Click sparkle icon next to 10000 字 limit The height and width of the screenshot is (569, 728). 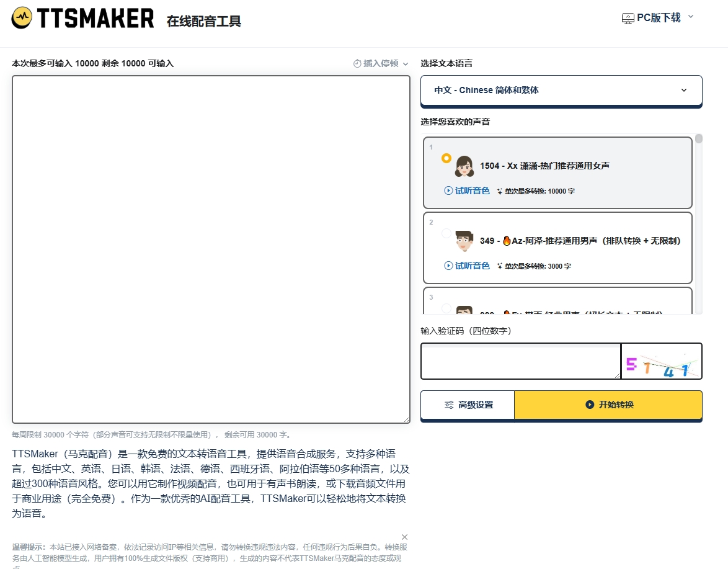[x=500, y=191]
